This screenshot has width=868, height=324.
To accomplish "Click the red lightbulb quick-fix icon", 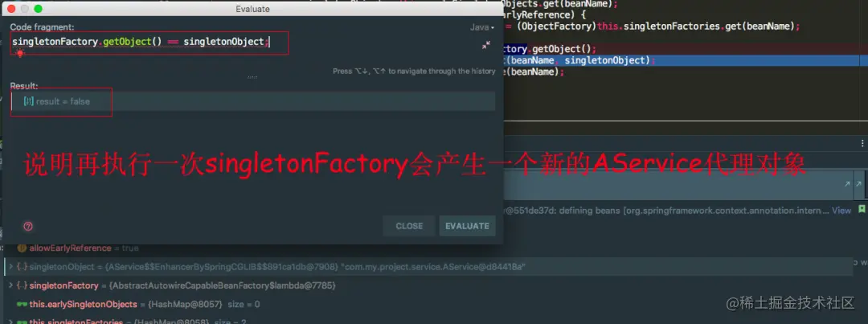I will tap(20, 53).
